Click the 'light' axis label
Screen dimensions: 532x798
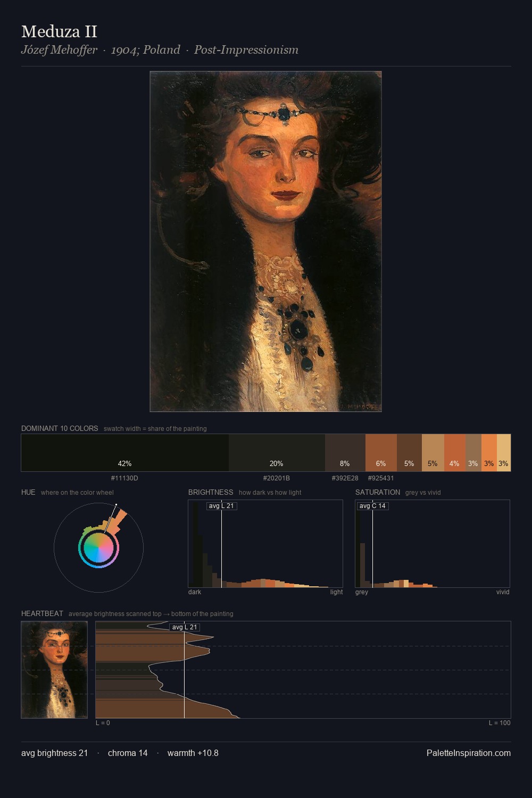click(x=336, y=592)
